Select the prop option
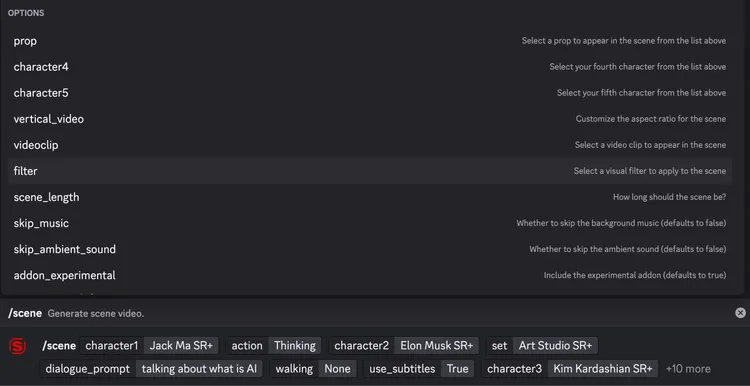This screenshot has height=386, width=750. pyautogui.click(x=370, y=41)
